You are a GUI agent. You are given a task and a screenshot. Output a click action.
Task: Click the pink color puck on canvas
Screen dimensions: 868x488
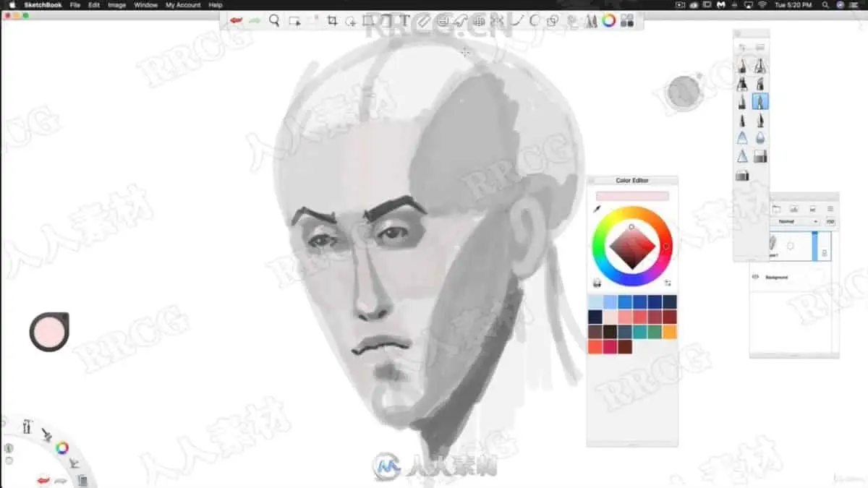pyautogui.click(x=50, y=332)
